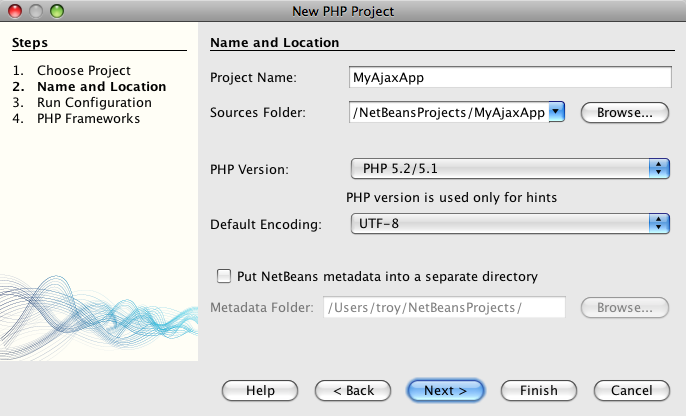
Task: Click the Project Name text field
Action: pyautogui.click(x=508, y=77)
